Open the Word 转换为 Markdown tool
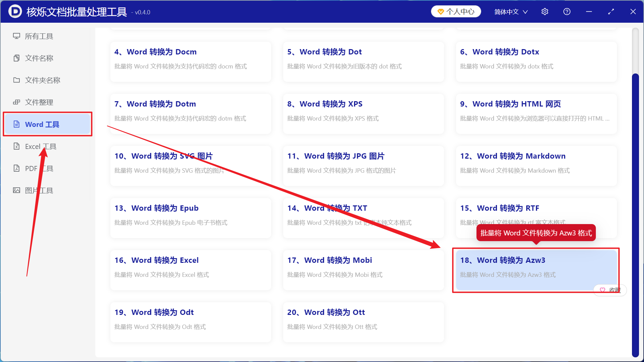 point(536,166)
